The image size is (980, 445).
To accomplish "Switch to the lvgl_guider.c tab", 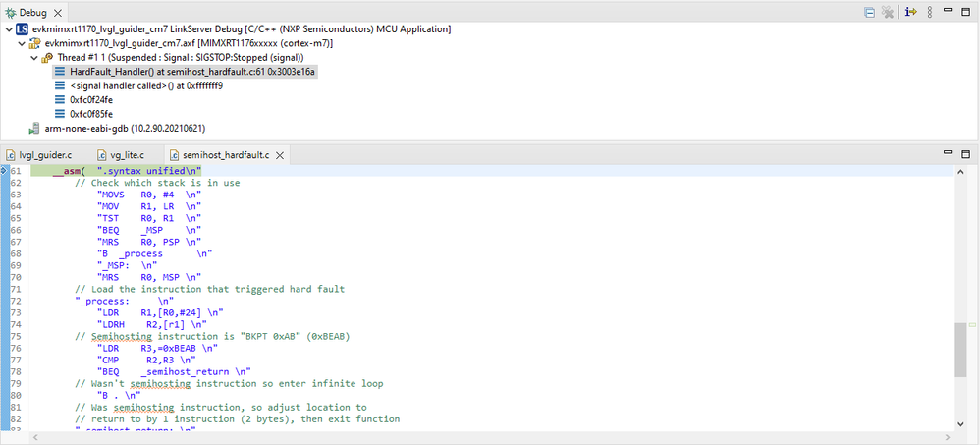I will point(45,155).
